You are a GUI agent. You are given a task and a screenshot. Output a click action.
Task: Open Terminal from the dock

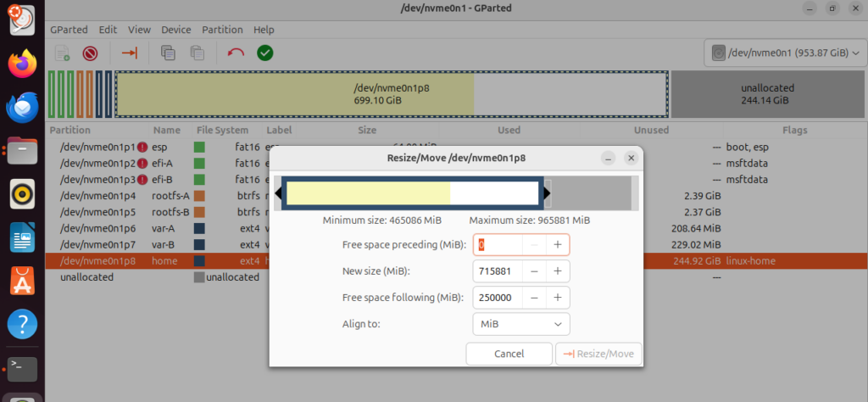(22, 368)
